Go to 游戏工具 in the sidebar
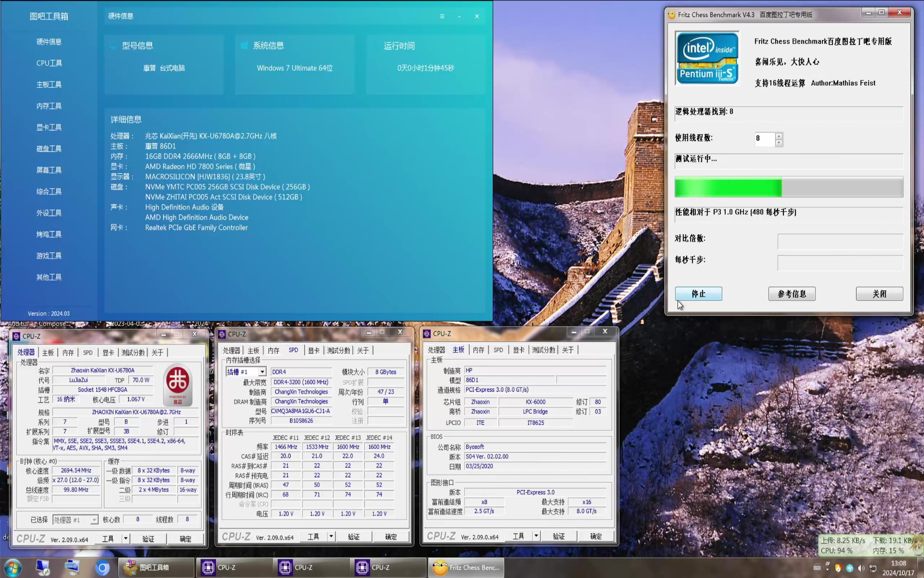The image size is (924, 578). click(49, 256)
